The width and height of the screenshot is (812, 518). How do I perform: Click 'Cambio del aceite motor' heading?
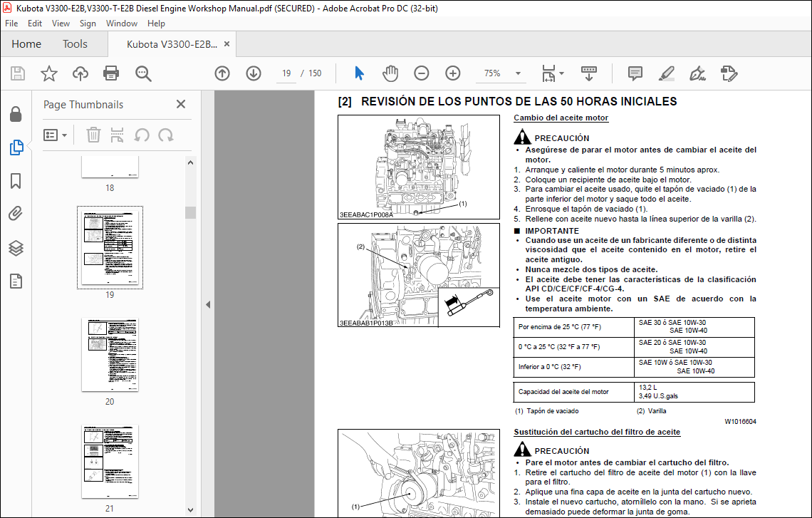pos(561,118)
